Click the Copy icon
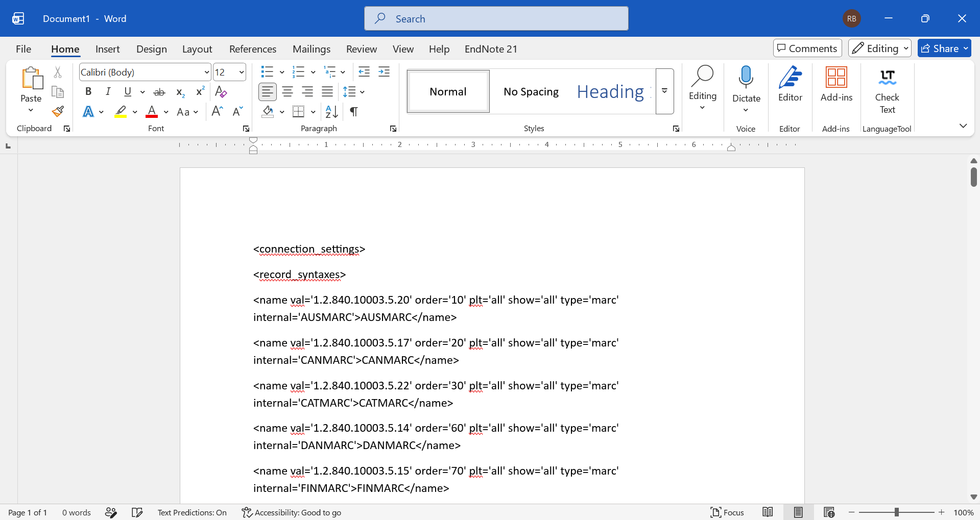 coord(58,92)
